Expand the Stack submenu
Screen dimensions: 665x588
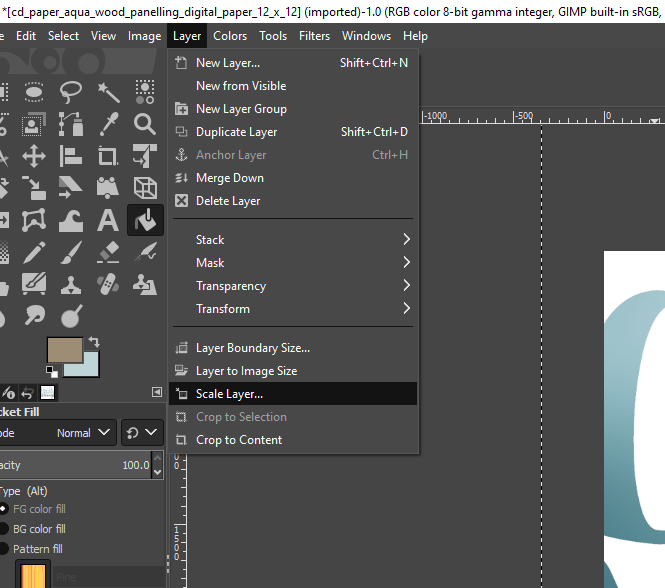coord(290,240)
